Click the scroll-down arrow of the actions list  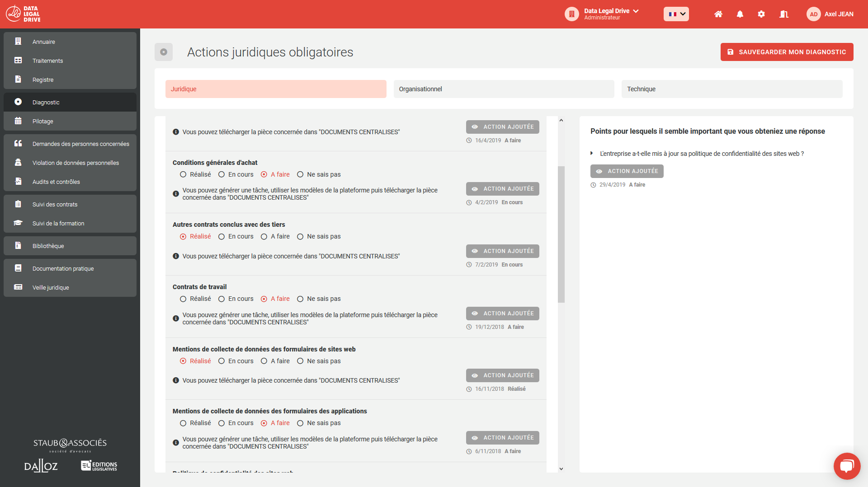pos(561,469)
